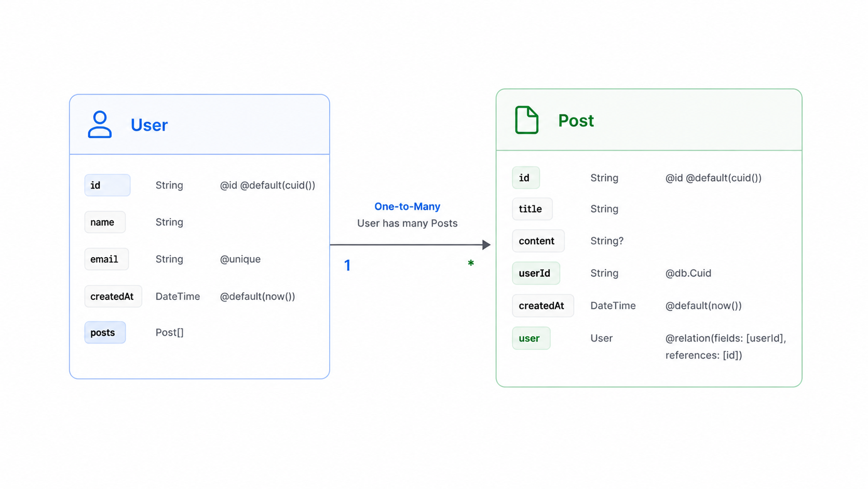Select the name field chip
This screenshot has width=868, height=489.
[105, 222]
